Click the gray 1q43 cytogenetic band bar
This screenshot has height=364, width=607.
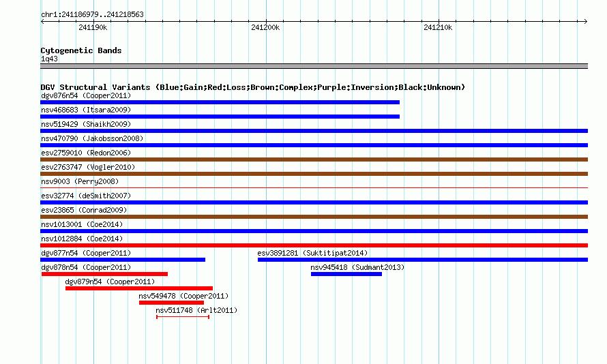(314, 66)
